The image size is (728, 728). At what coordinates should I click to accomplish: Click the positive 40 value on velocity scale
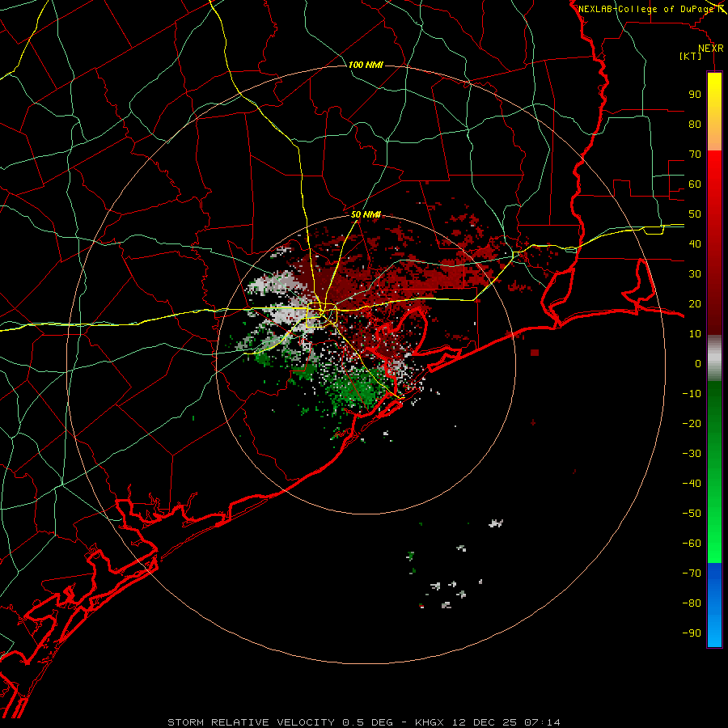[x=695, y=243]
